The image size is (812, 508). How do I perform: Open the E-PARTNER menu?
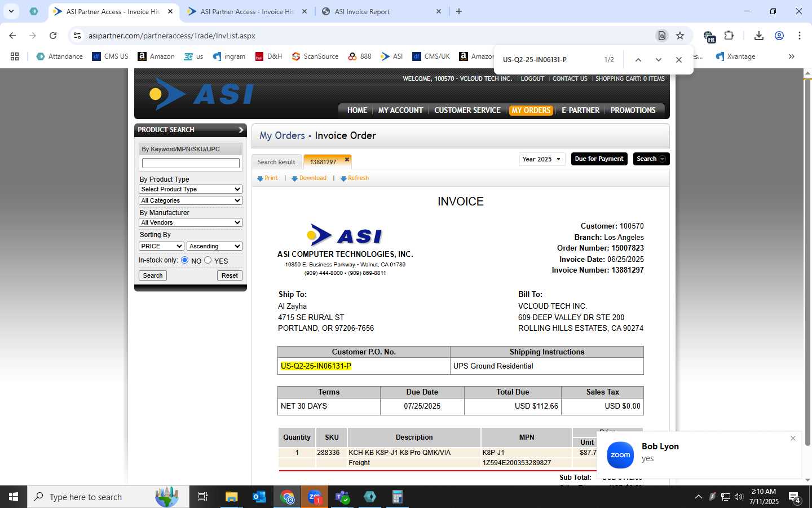pos(580,111)
